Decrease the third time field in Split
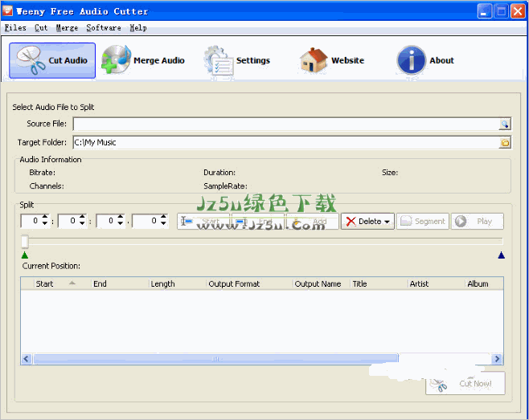Viewport: 529px width, 420px height. 121,224
